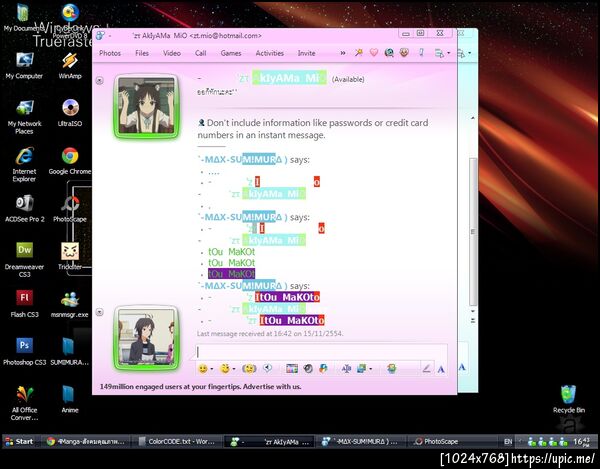Launch Internet Explorer desktop icon
The height and width of the screenshot is (469, 600).
pyautogui.click(x=24, y=164)
